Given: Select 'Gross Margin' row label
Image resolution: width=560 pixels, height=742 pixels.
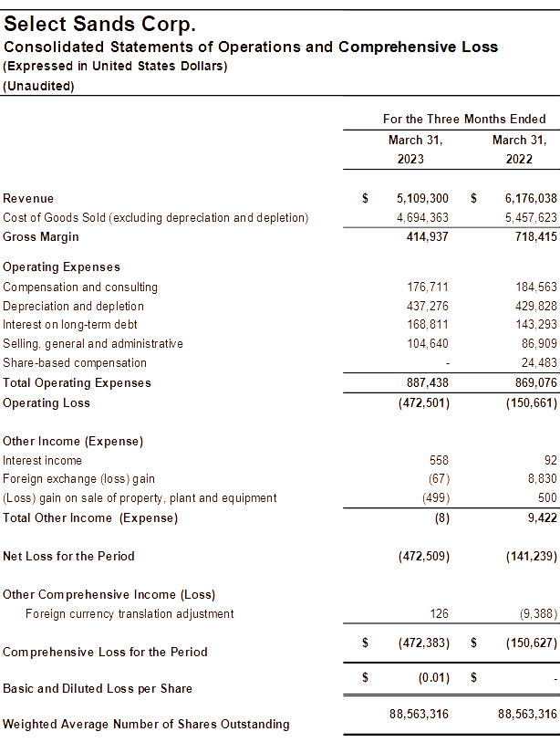Looking at the screenshot, I should point(41,237).
